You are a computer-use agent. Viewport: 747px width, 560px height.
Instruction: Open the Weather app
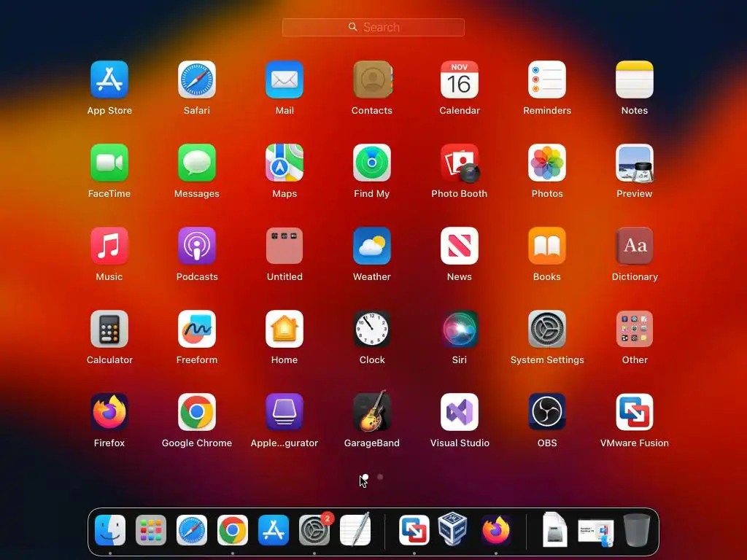pos(372,246)
